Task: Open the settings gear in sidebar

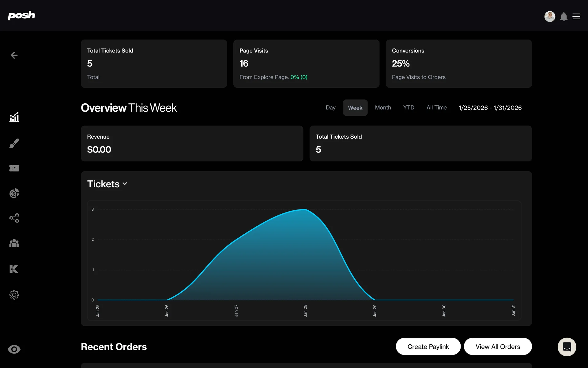Action: (14, 295)
